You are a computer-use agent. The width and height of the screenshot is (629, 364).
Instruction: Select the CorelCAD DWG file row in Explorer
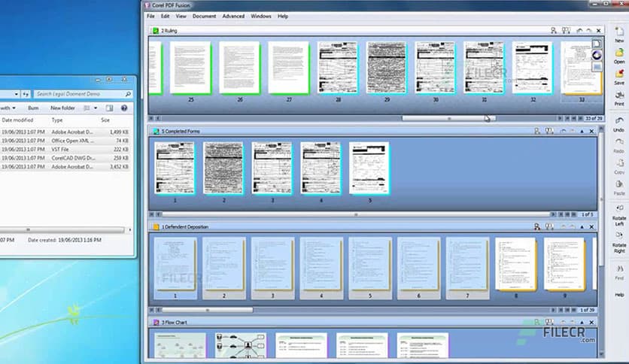click(65, 158)
